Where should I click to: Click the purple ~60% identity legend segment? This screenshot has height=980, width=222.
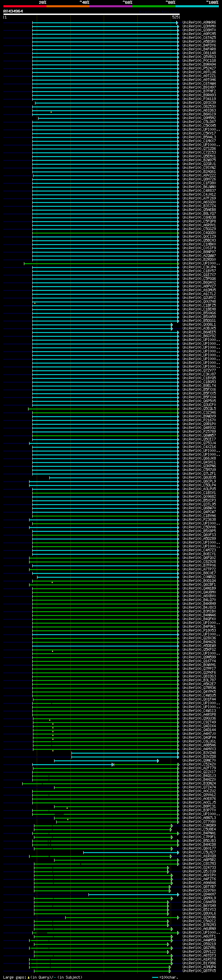111,6
